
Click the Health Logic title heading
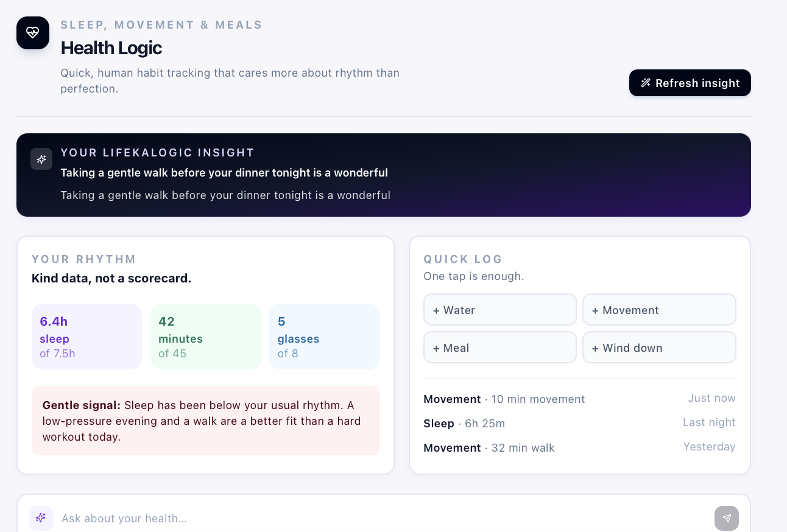coord(111,47)
